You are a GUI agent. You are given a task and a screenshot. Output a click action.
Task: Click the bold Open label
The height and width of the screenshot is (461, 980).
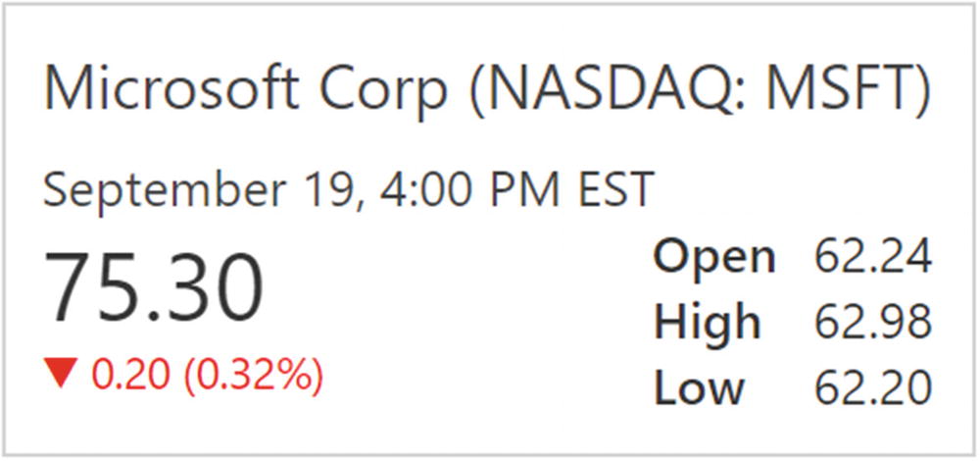click(714, 258)
